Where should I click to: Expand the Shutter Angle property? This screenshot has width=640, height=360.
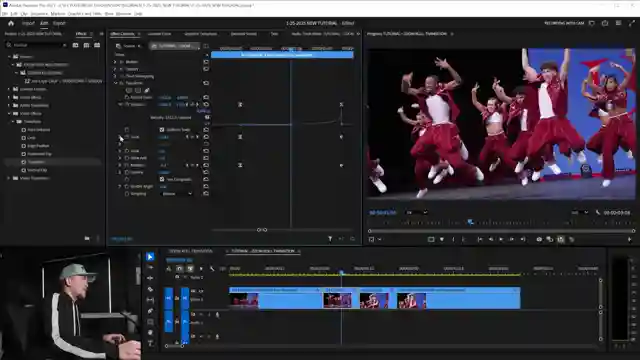[x=120, y=187]
